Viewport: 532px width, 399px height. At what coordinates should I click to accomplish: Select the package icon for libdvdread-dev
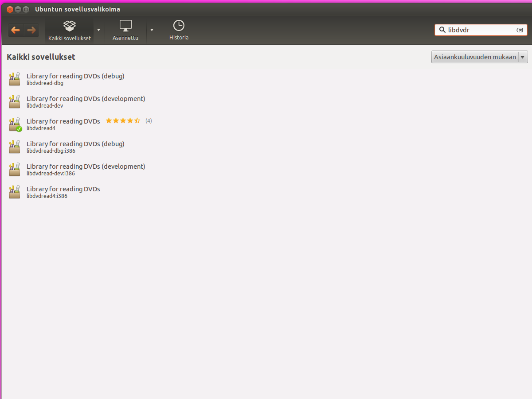15,102
